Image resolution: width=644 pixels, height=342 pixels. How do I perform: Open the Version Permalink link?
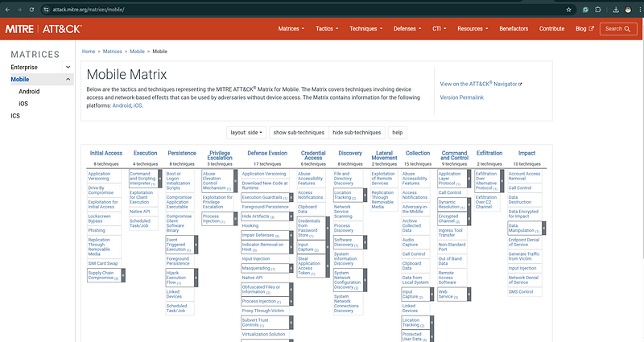461,97
